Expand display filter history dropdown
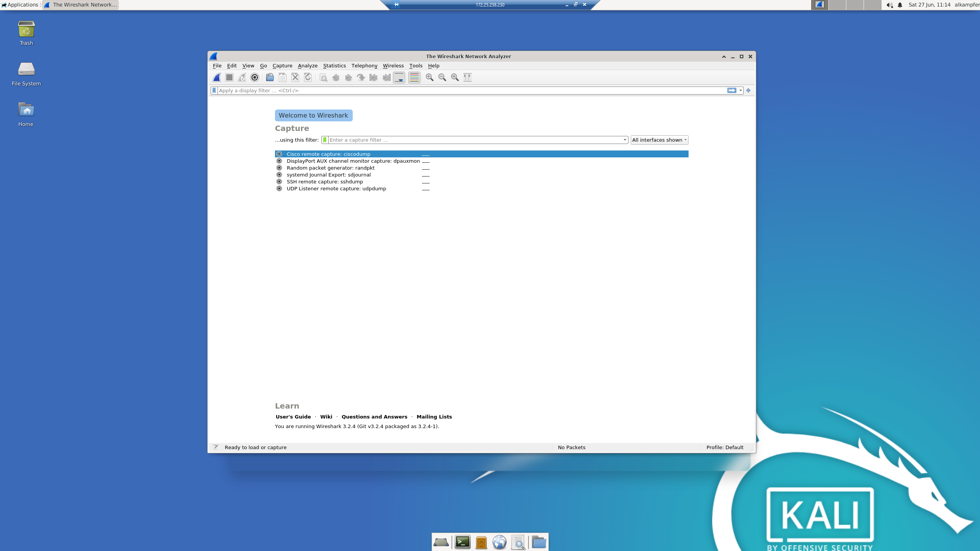The image size is (980, 551). 741,91
